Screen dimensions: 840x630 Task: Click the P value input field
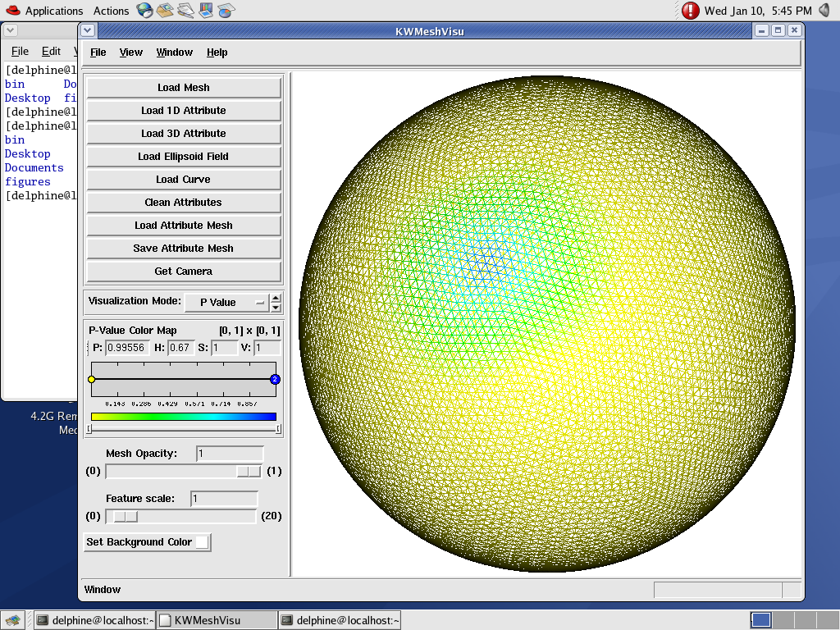126,348
